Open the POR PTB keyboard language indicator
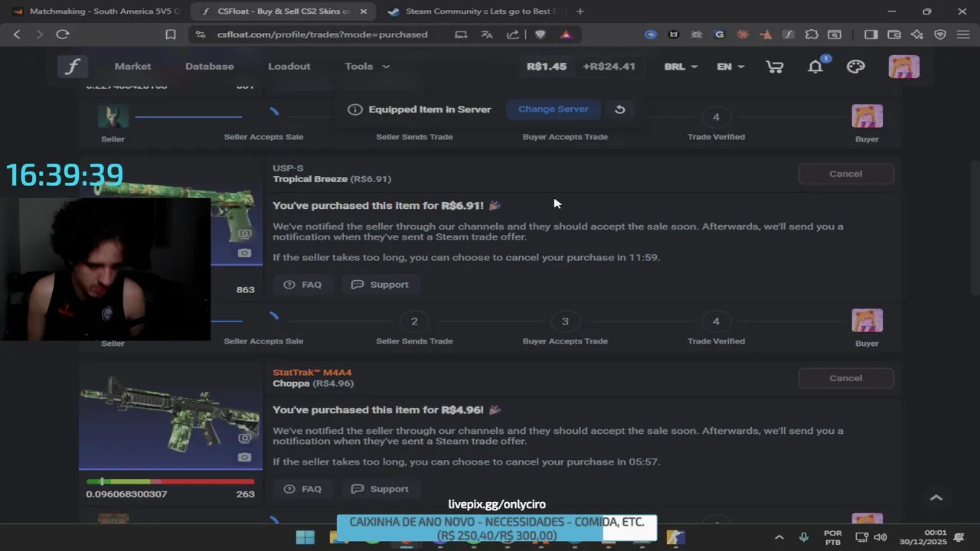 tap(832, 537)
